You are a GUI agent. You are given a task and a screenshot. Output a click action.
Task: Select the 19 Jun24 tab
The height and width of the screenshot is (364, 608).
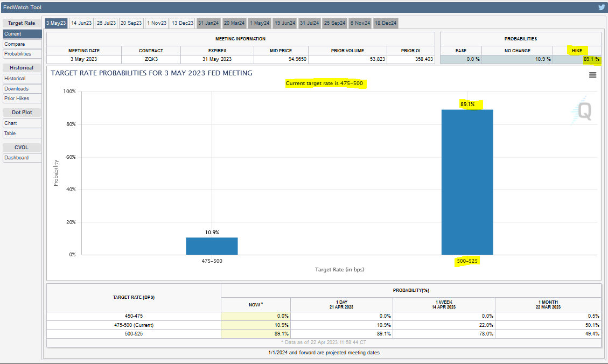(x=285, y=23)
